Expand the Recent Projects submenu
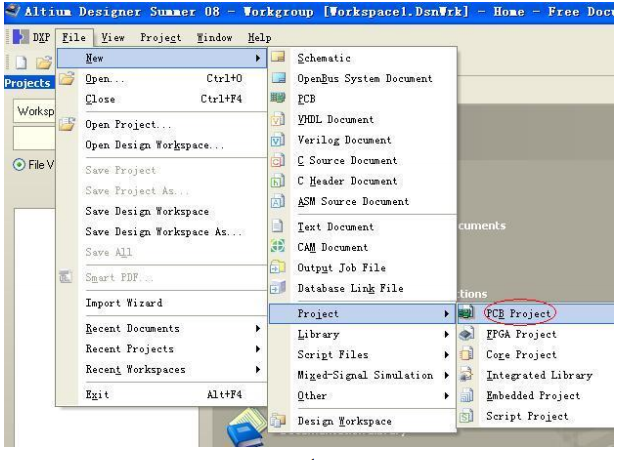Screen dimensions: 624x460 (x=258, y=349)
